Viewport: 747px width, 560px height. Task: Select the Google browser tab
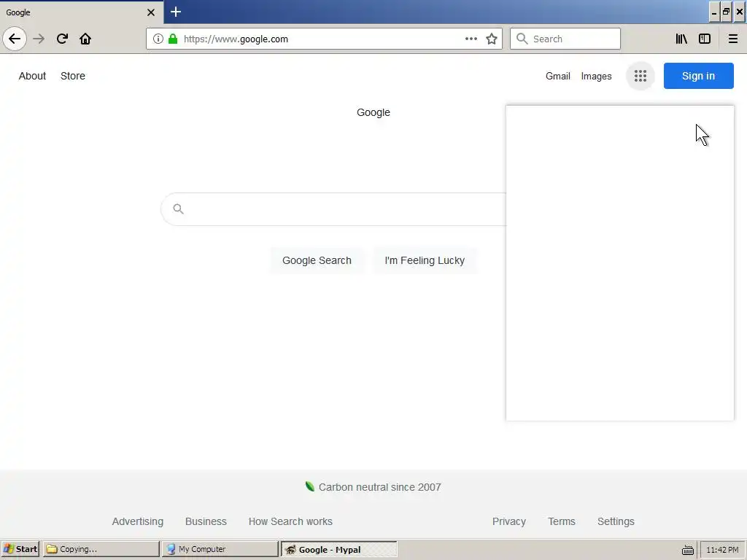[82, 12]
